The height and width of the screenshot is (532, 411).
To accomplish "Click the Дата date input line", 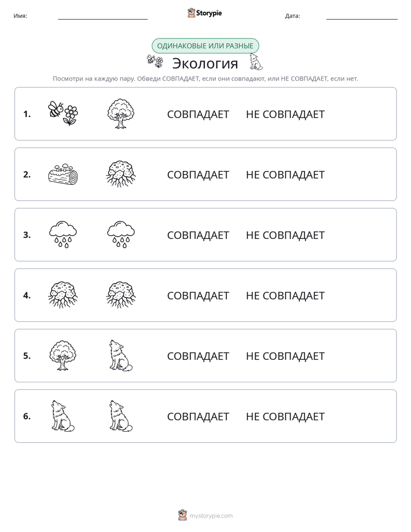I will coord(362,16).
